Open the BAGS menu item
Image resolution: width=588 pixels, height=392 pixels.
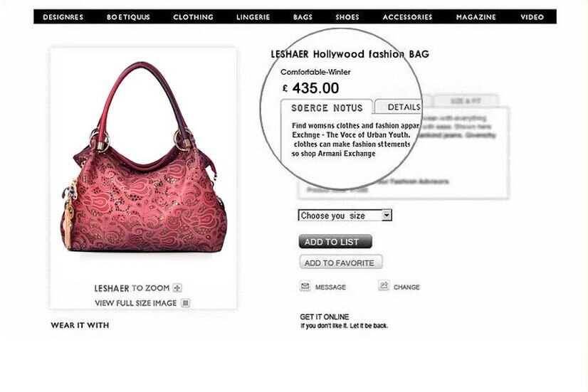[x=303, y=17]
